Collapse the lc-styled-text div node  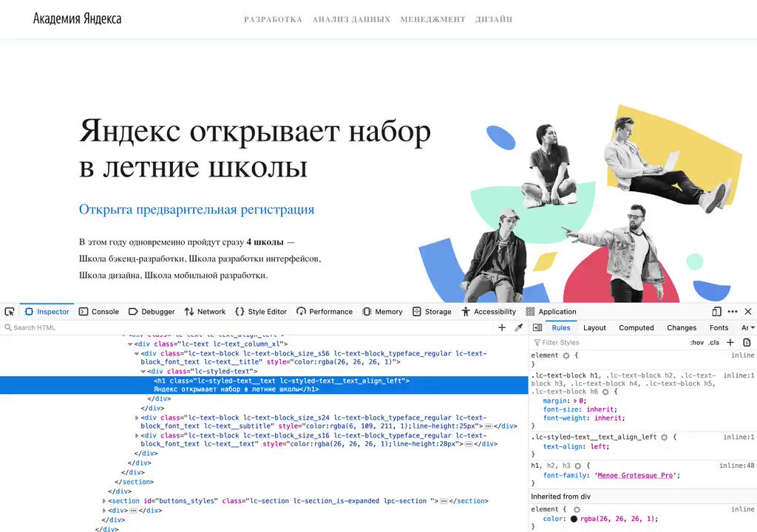[x=143, y=372]
